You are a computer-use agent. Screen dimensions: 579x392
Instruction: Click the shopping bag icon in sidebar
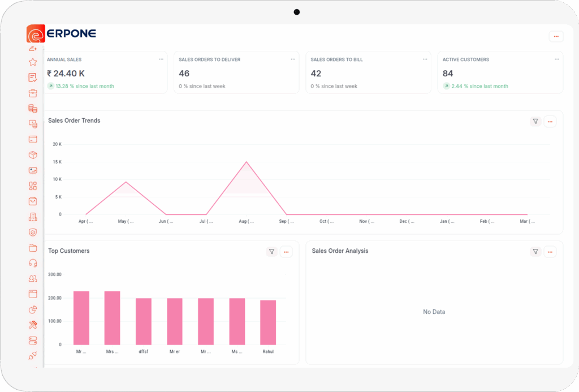click(x=33, y=201)
